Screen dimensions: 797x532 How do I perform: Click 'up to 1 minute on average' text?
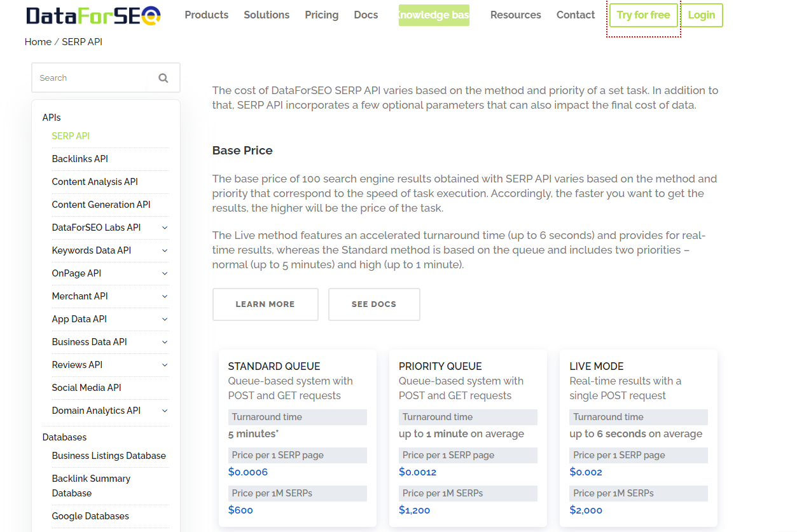pyautogui.click(x=461, y=434)
